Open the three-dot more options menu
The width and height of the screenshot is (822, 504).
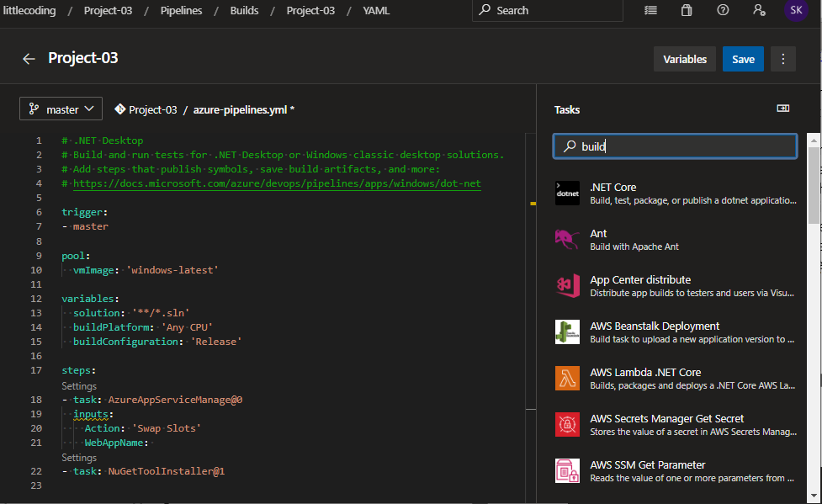click(783, 59)
